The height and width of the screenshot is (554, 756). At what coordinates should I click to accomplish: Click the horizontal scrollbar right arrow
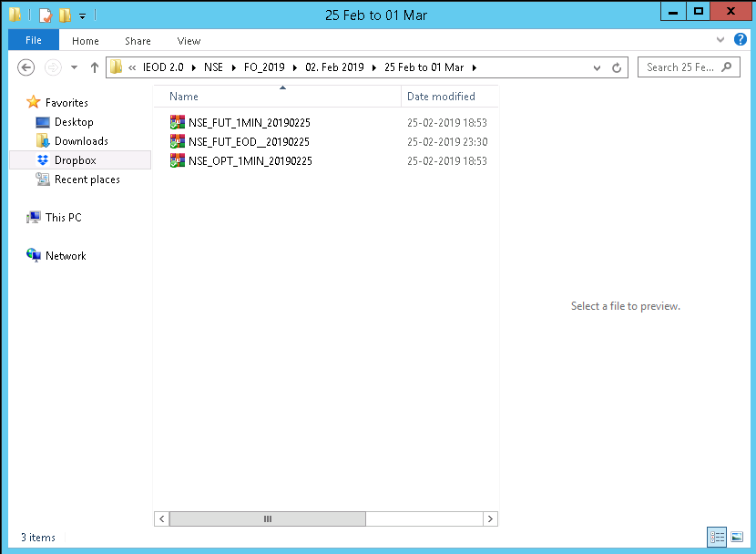tap(490, 518)
